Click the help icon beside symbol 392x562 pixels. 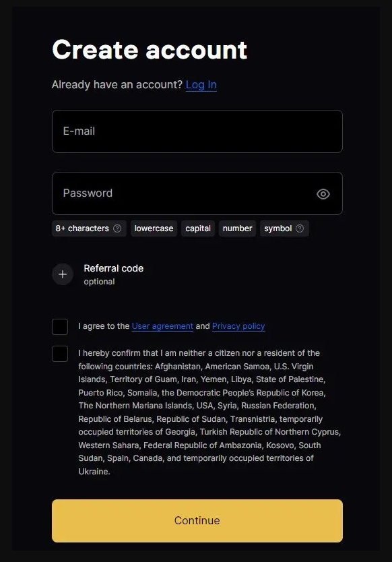pos(300,228)
